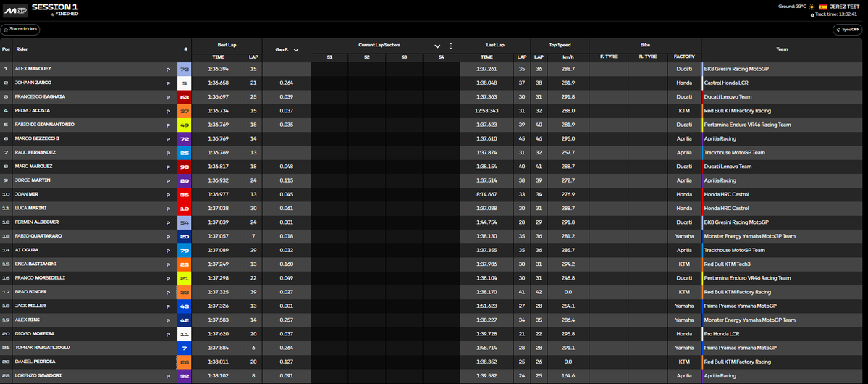Click Yamaha factory cell in Quartararo's row
Screen dimensions: 868x384
[684, 237]
